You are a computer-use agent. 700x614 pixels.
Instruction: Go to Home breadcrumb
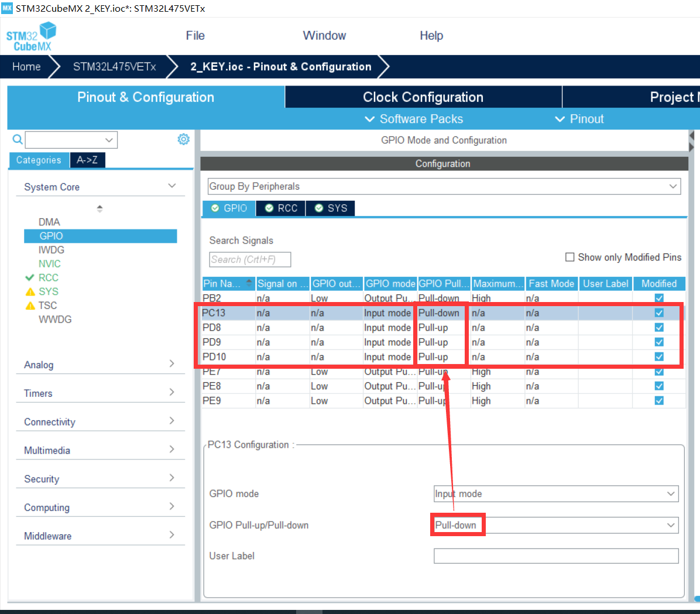tap(26, 67)
